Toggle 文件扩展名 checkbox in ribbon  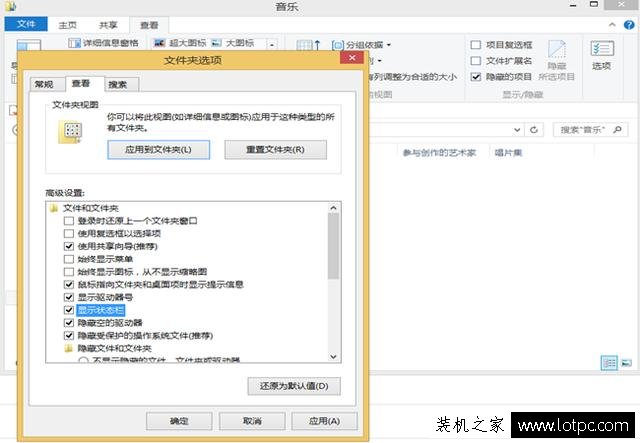pos(476,61)
